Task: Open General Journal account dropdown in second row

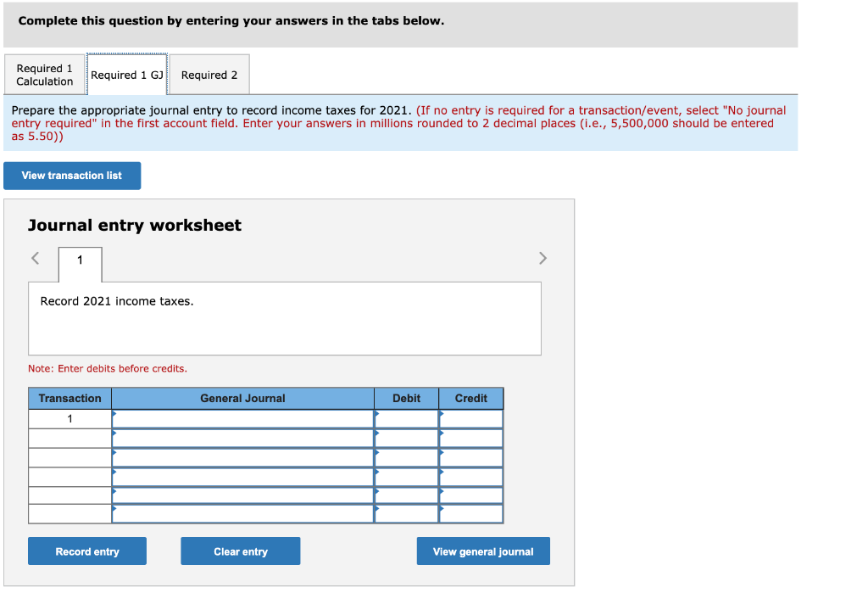Action: (243, 439)
